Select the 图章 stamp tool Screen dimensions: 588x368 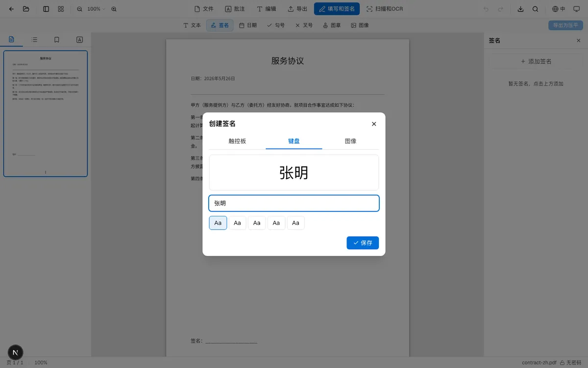pyautogui.click(x=332, y=25)
